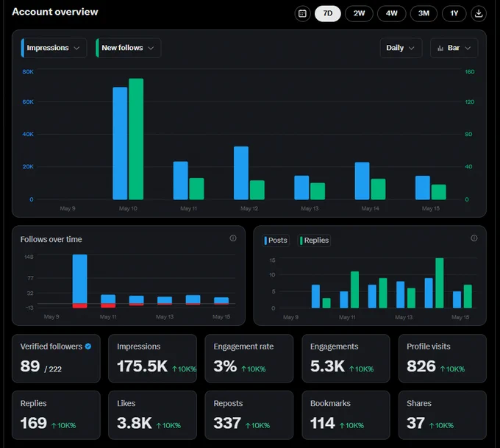The image size is (500, 448).
Task: Switch to the 2W time range
Action: (x=359, y=13)
